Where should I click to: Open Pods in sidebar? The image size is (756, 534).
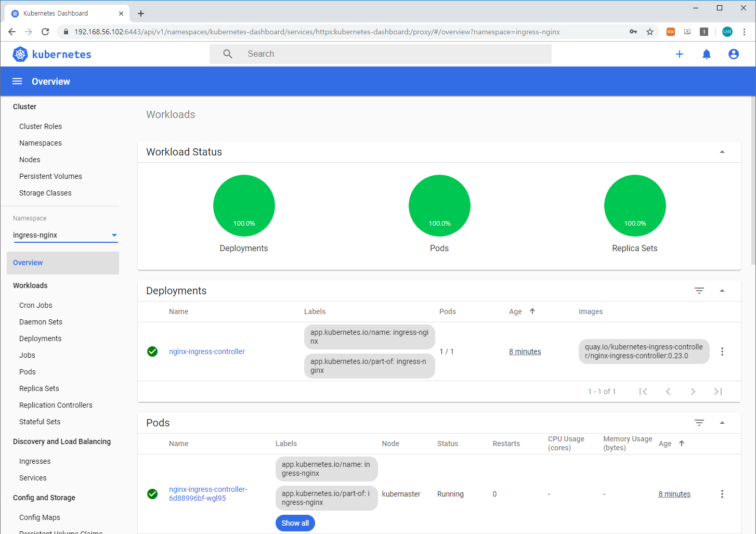coord(28,372)
